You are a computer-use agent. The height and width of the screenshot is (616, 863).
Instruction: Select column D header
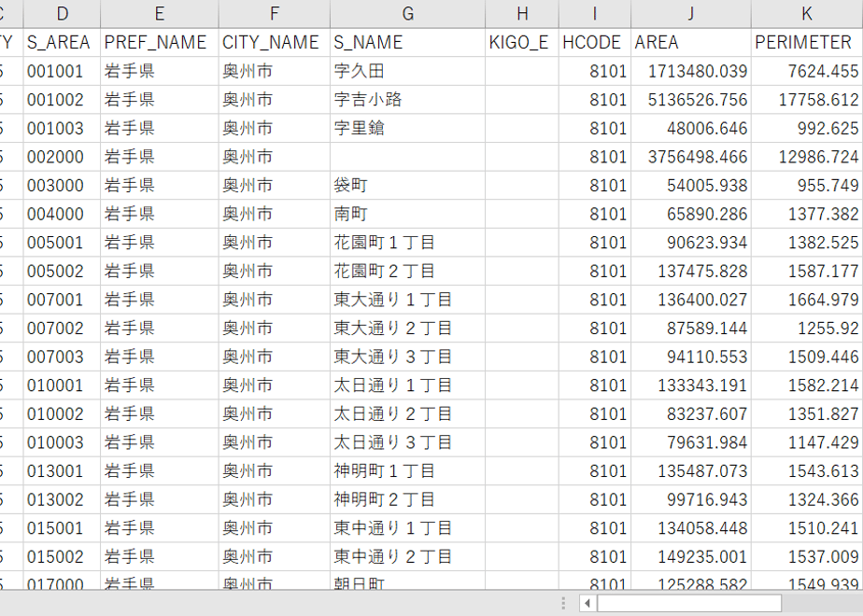pos(62,14)
